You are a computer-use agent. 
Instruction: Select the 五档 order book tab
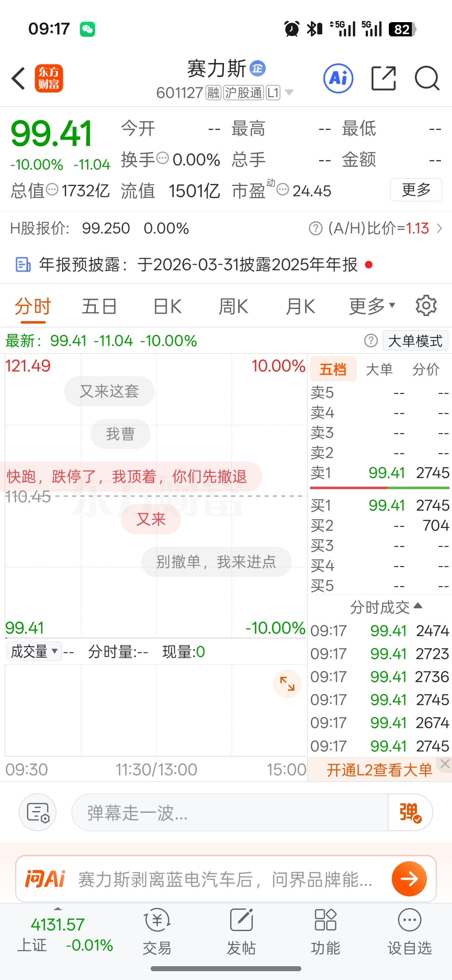coord(333,369)
